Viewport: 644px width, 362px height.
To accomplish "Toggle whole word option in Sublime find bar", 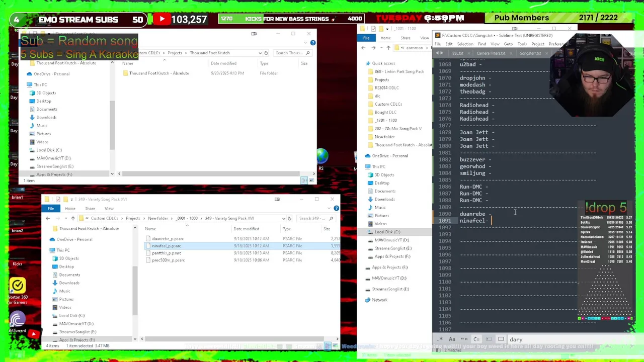I will point(464,339).
